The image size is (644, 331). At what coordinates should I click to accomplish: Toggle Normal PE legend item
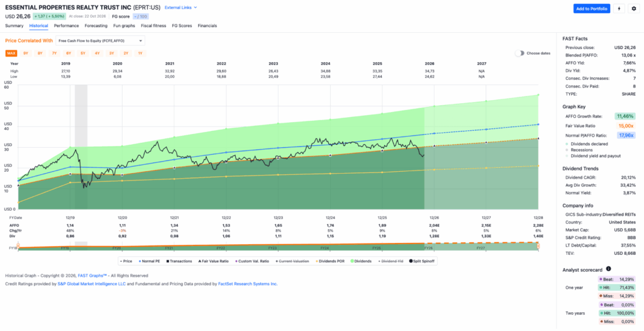click(x=150, y=261)
